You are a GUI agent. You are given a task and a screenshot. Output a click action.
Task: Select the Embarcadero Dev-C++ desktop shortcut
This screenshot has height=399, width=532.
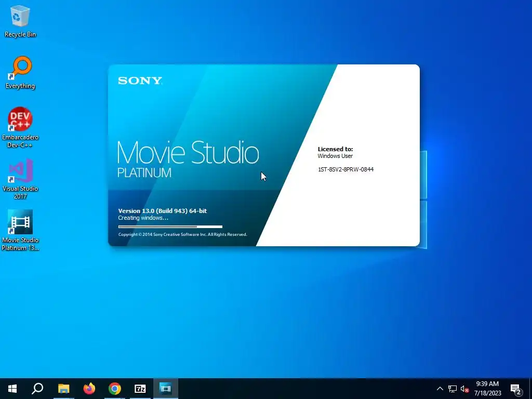pyautogui.click(x=20, y=128)
